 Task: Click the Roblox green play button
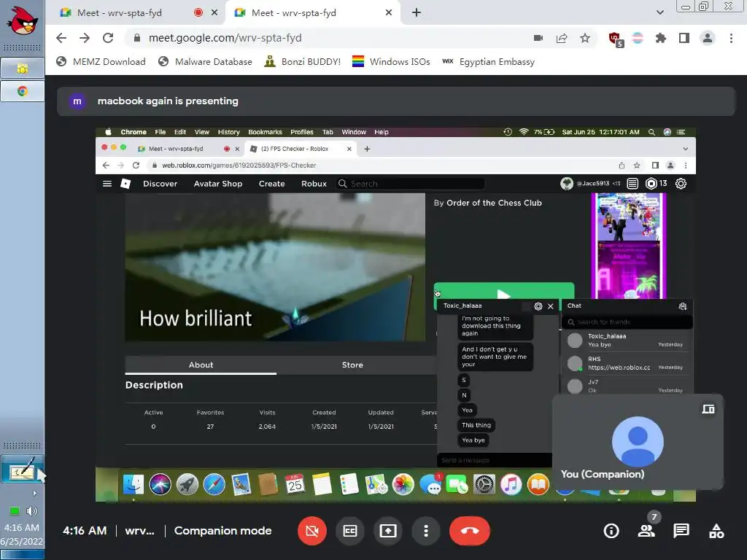pos(503,291)
